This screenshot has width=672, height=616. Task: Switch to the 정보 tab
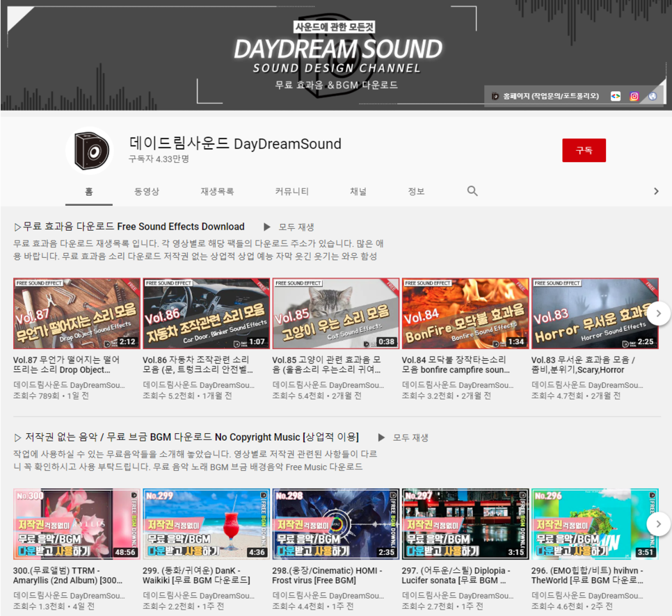[x=416, y=191]
